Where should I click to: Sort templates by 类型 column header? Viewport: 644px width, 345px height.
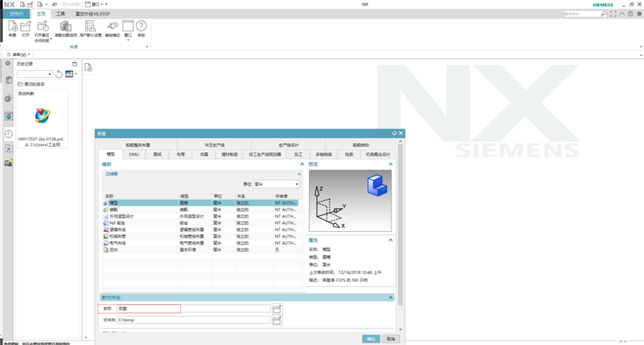(195, 196)
